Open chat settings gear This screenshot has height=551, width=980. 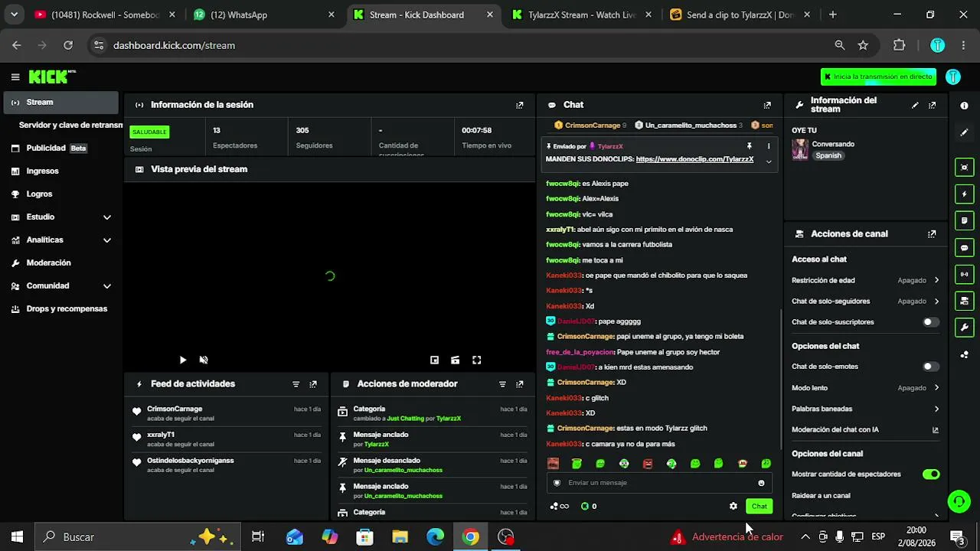pos(733,506)
